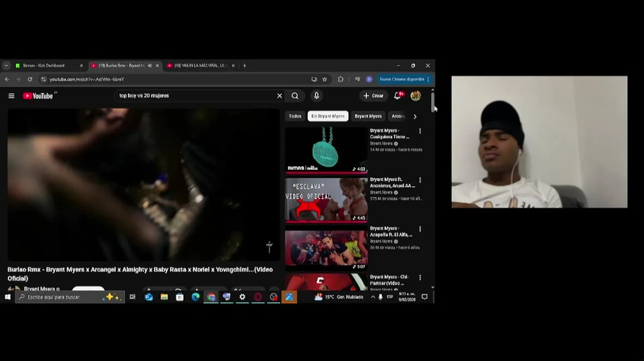
Task: Open File Explorer from taskbar
Action: click(x=164, y=297)
